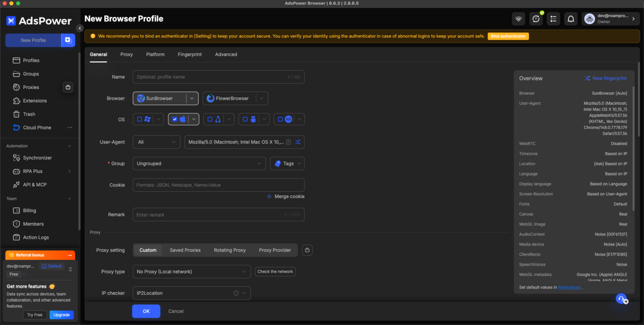Image resolution: width=644 pixels, height=325 pixels.
Task: Open the IP checker IP2Location dropdown
Action: point(192,293)
